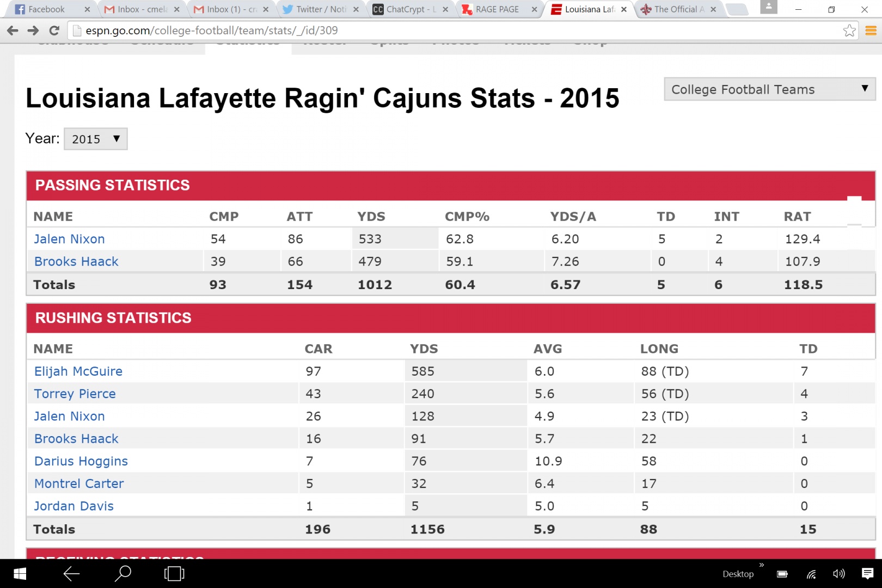This screenshot has height=588, width=882.
Task: Open the Action Center notifications icon
Action: [x=867, y=573]
